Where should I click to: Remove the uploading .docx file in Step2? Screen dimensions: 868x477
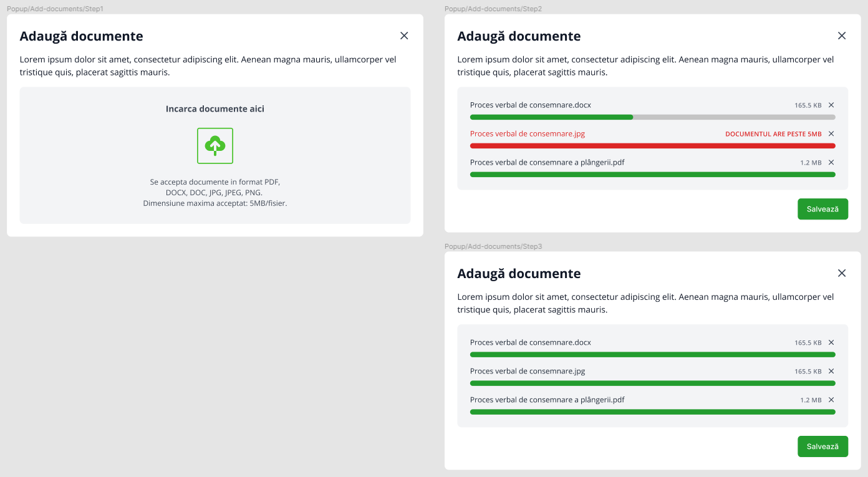point(831,105)
